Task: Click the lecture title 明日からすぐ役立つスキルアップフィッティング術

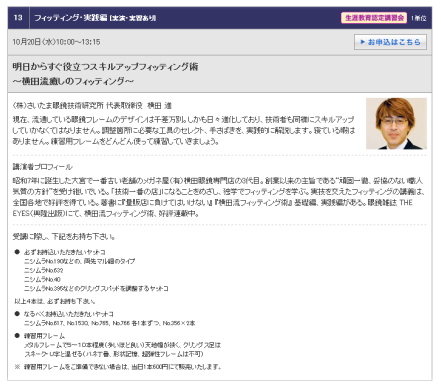Action: pos(105,67)
